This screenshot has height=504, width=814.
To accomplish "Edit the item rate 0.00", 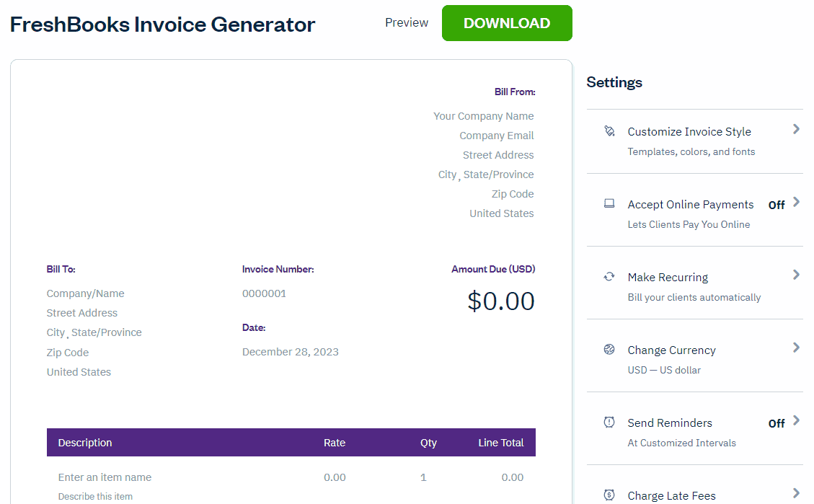I will 335,477.
